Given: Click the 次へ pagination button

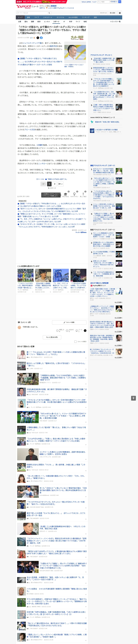Looking at the screenshot, I should coord(60,184).
